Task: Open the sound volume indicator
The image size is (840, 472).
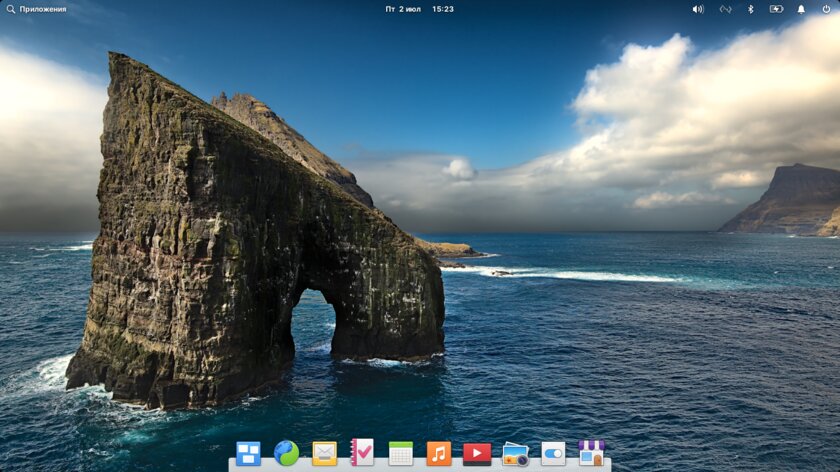Action: 698,9
